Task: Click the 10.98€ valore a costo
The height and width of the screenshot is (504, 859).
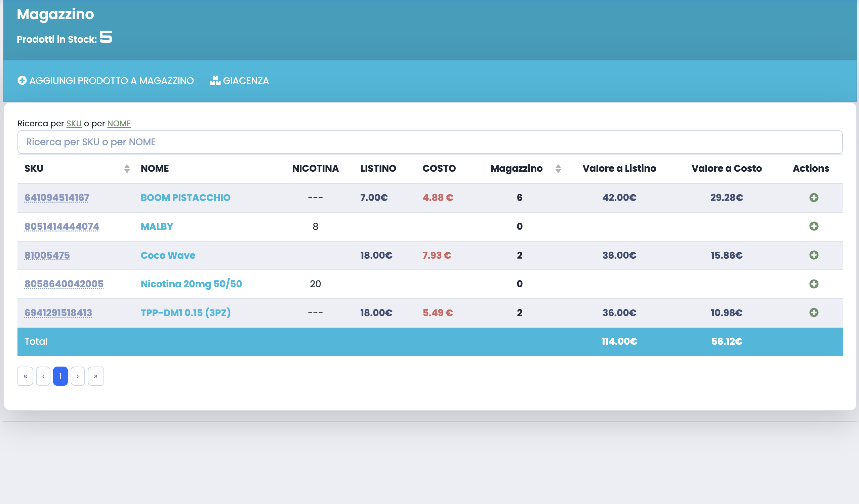Action: 726,312
